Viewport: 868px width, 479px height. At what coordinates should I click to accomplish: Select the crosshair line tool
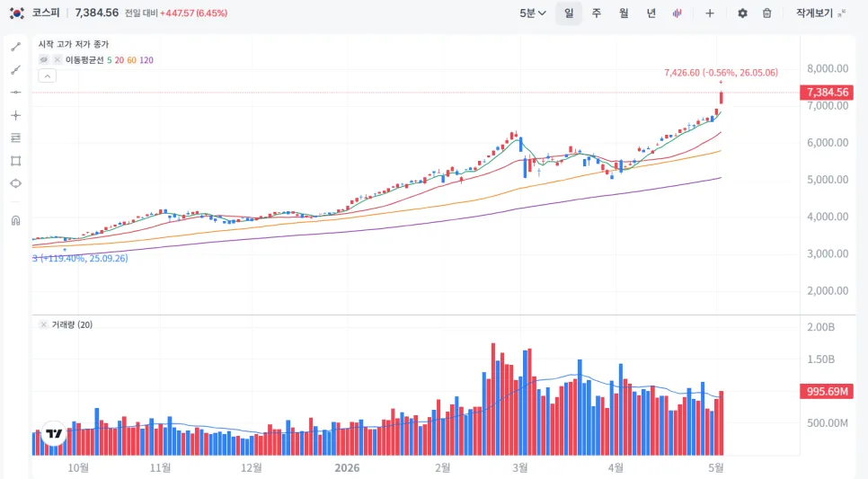(15, 115)
